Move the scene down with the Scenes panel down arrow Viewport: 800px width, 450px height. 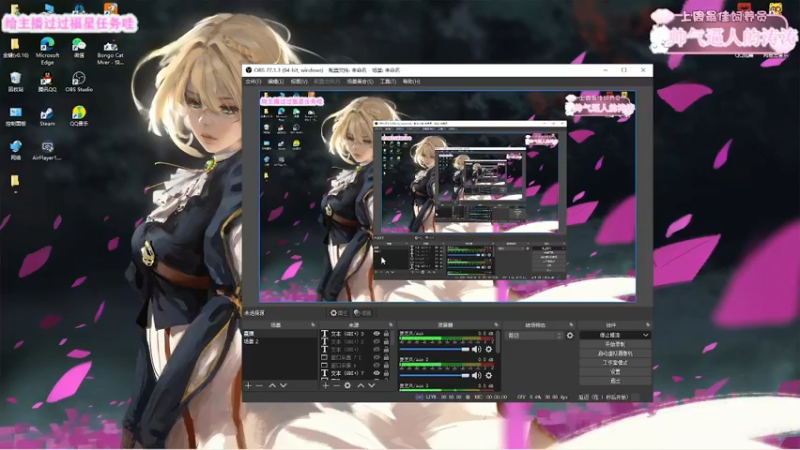pyautogui.click(x=283, y=386)
